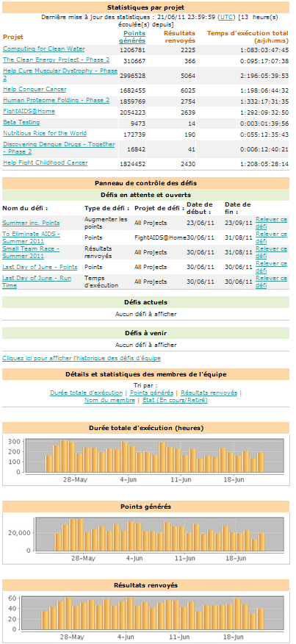Open Help Cure Muscular Dystrophy project link
Viewport: 296px width, 644px height.
coord(60,74)
